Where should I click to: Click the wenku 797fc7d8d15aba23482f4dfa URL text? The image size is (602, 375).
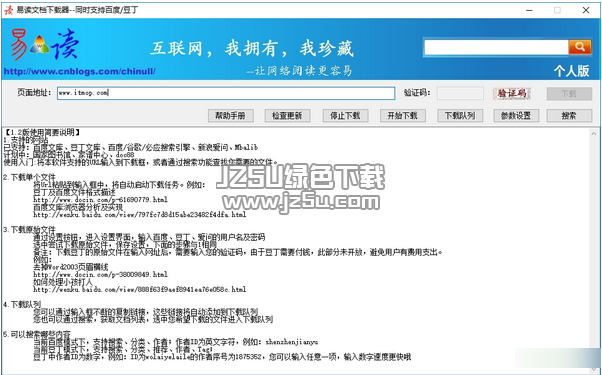(139, 215)
